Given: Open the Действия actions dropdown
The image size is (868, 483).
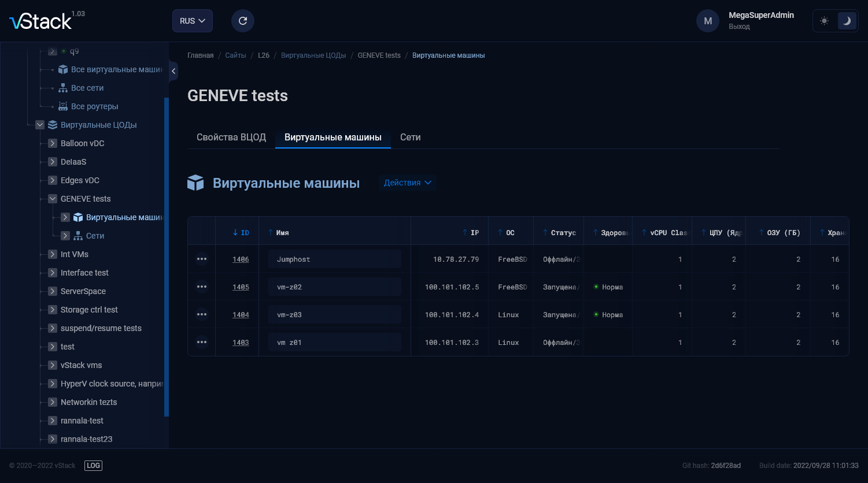Looking at the screenshot, I should (x=408, y=183).
